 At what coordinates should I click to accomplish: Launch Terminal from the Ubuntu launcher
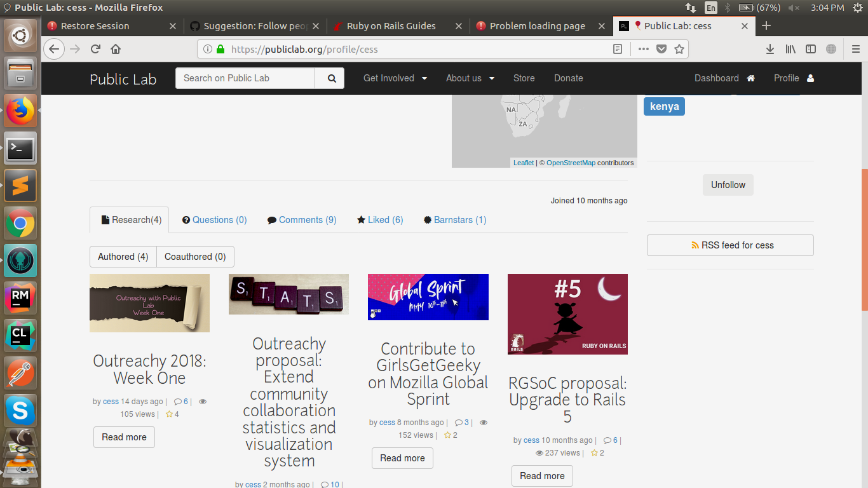point(20,149)
